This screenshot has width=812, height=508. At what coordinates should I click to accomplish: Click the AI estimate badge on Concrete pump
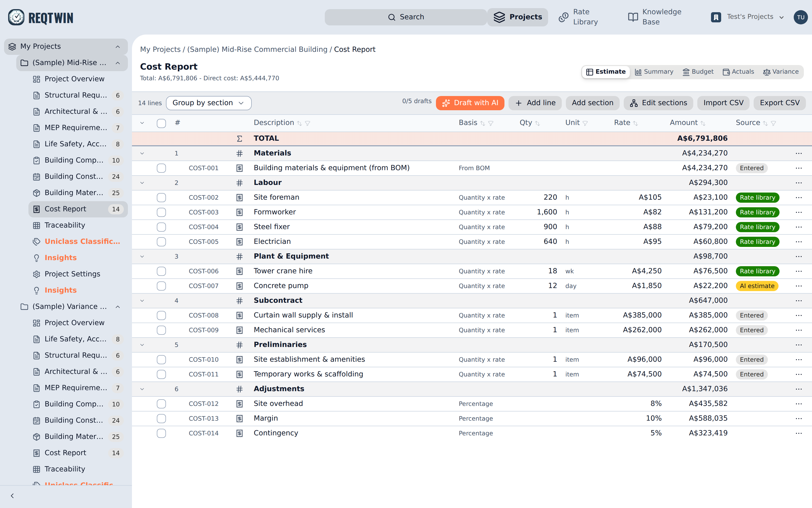(757, 286)
